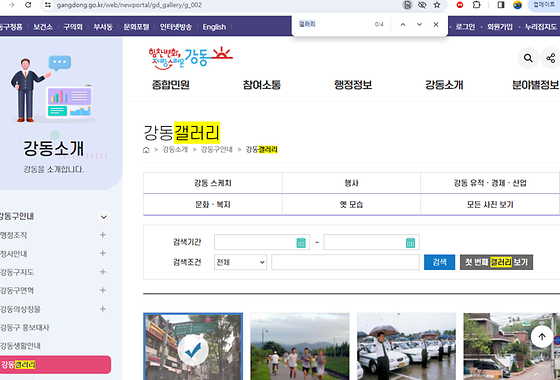Open the 보건소 top bar link
Viewport: 560px width, 380px height.
pos(43,27)
